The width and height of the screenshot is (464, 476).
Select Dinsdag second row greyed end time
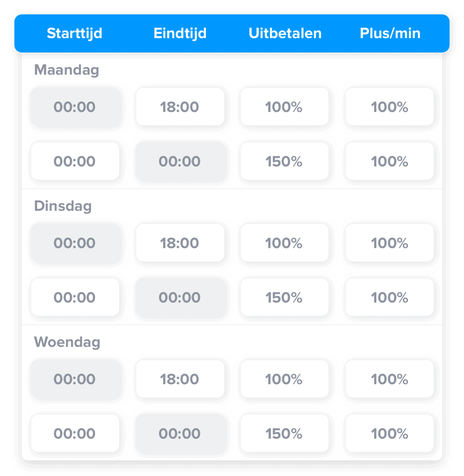coord(180,297)
